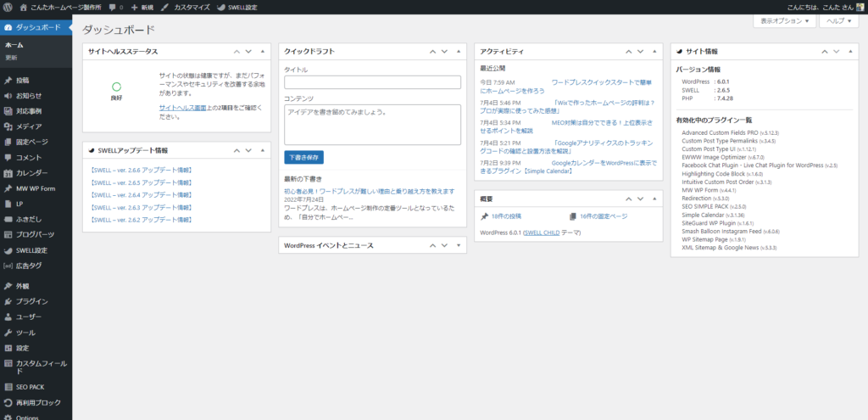Screen dimensions: 868x420
Task: Collapse the クイックドラフト panel
Action: [x=459, y=52]
